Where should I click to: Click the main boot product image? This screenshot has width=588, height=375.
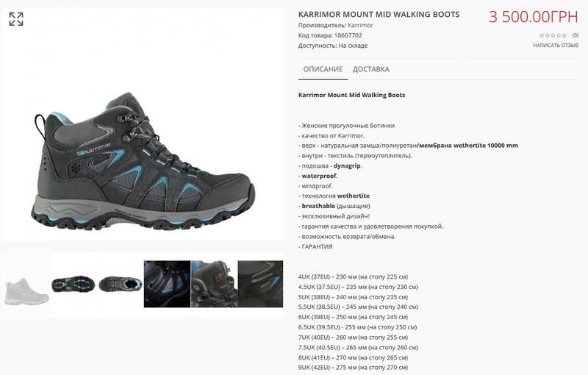click(x=143, y=162)
